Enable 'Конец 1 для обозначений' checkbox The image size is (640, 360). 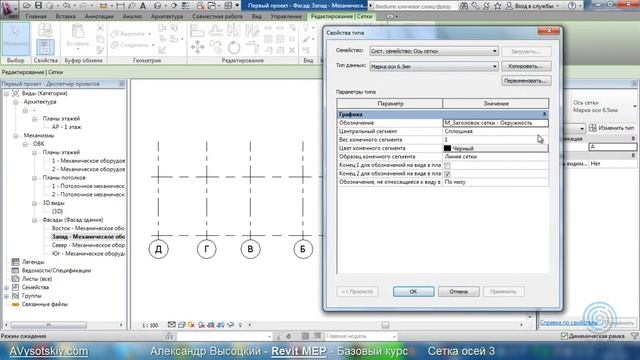pos(447,165)
